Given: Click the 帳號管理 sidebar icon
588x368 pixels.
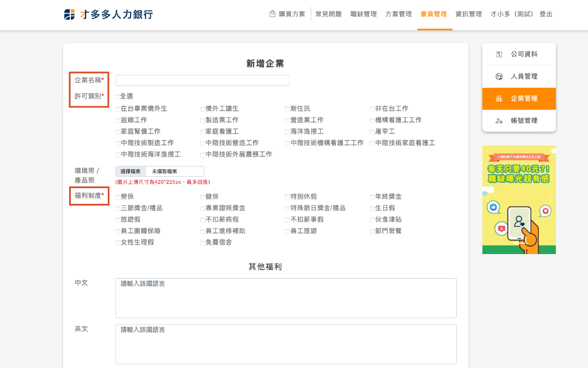Looking at the screenshot, I should tap(499, 121).
